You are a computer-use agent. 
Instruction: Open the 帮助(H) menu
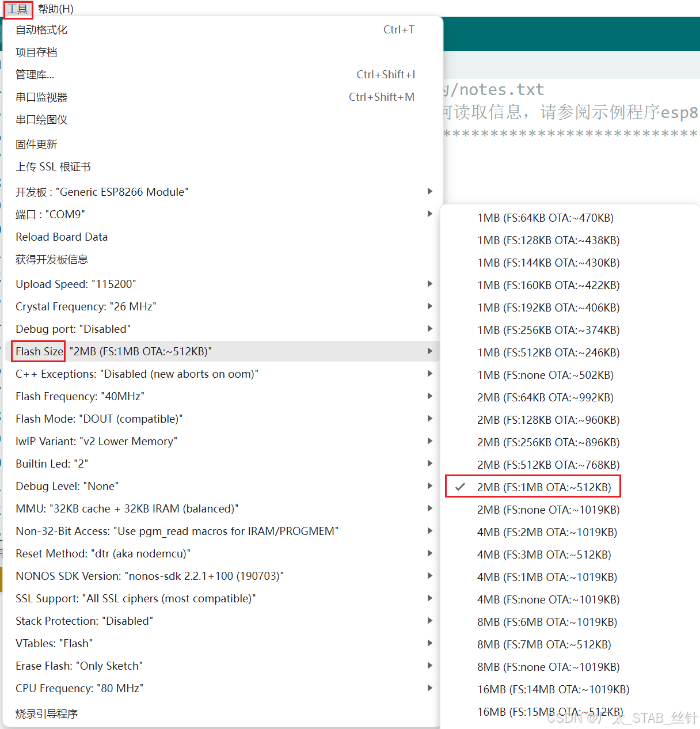coord(56,9)
